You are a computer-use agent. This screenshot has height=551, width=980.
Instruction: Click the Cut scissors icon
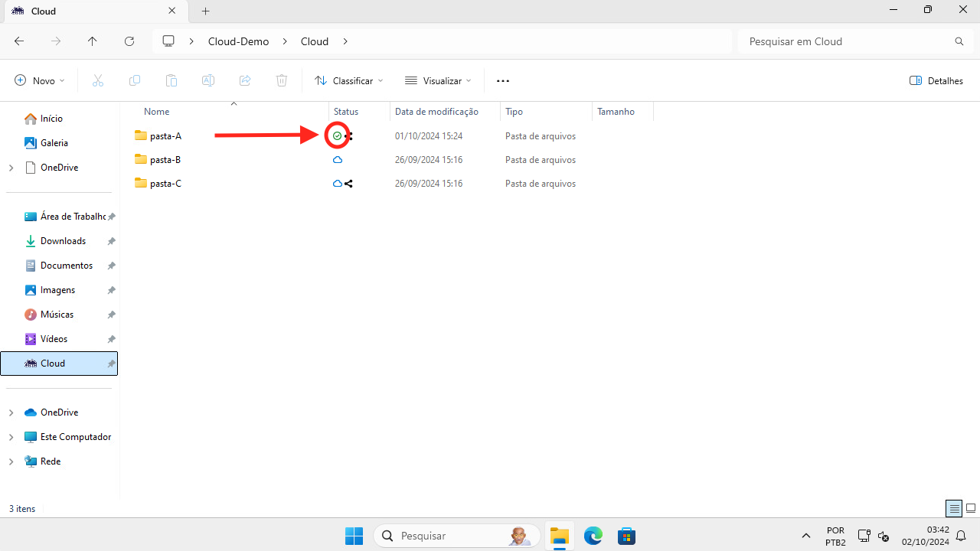[98, 80]
